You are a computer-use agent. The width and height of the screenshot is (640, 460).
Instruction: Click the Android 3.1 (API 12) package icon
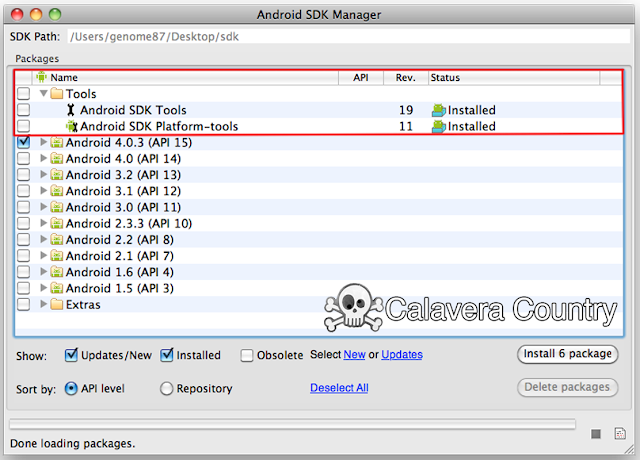tap(57, 191)
